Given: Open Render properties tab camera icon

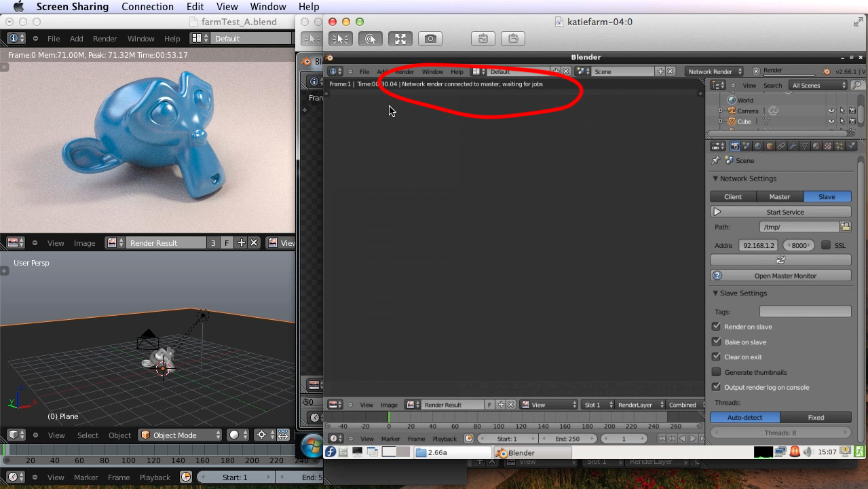Looking at the screenshot, I should [734, 146].
